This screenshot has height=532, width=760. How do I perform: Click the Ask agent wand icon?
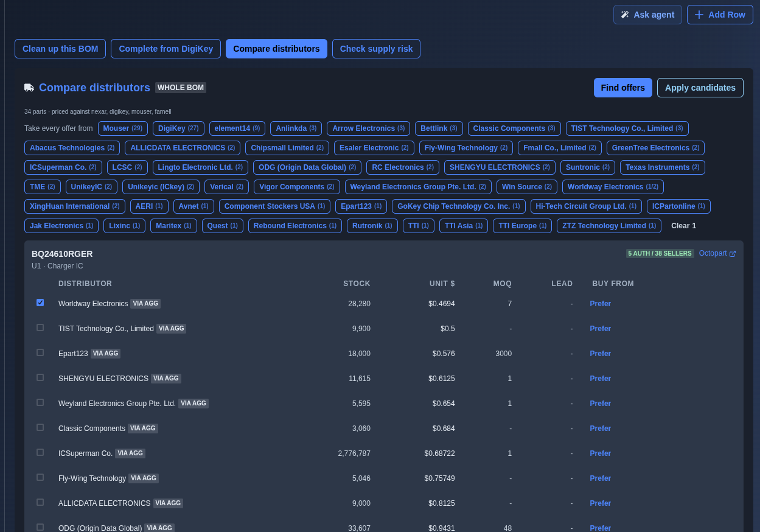(x=625, y=15)
